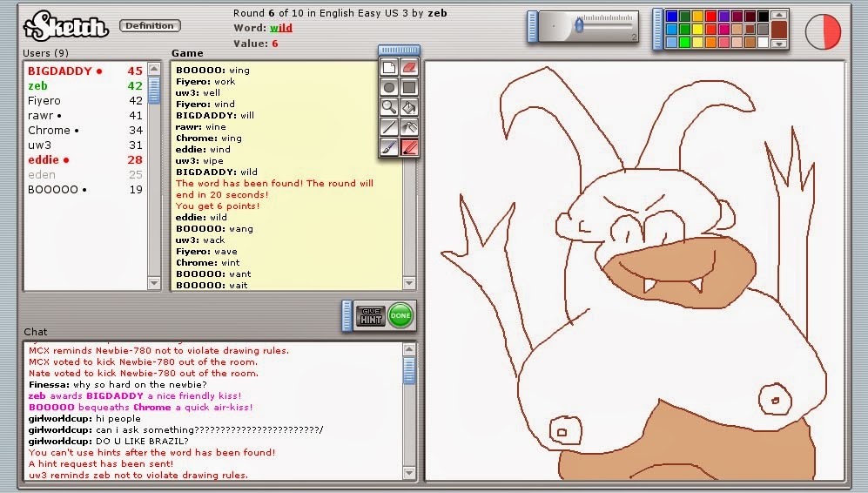Click Chat panel scroll up arrow
Screen dimensions: 868x493
click(x=409, y=349)
